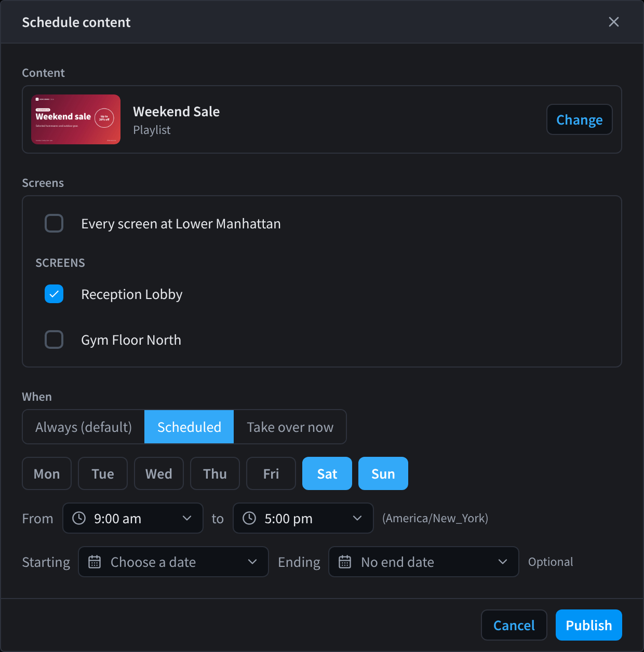Select the Always (default) option

coord(84,427)
